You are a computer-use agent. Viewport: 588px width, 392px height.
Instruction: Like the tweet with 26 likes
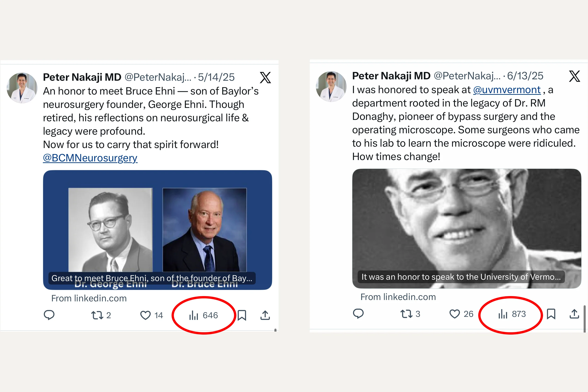[x=461, y=314]
